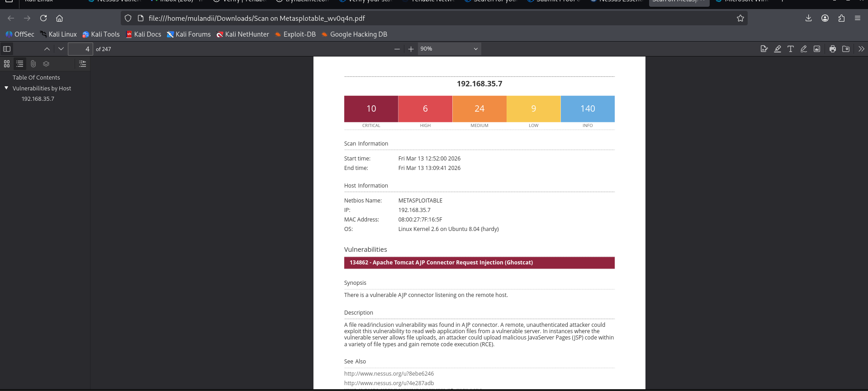Save the PDF using the viewer's save icon
Image resolution: width=868 pixels, height=391 pixels.
[x=845, y=49]
